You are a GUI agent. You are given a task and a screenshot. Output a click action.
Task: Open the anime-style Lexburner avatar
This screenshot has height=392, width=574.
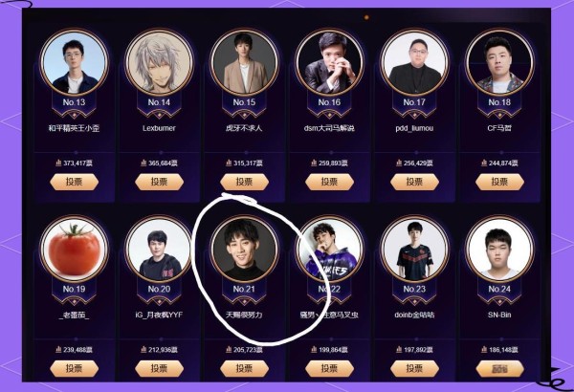pyautogui.click(x=159, y=62)
